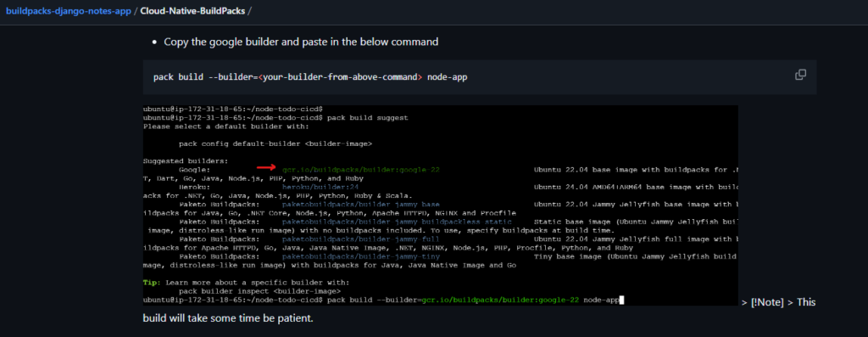
Task: Click 'paketobuildpacks/builder-jammy-base' in the terminal
Action: pyautogui.click(x=361, y=205)
